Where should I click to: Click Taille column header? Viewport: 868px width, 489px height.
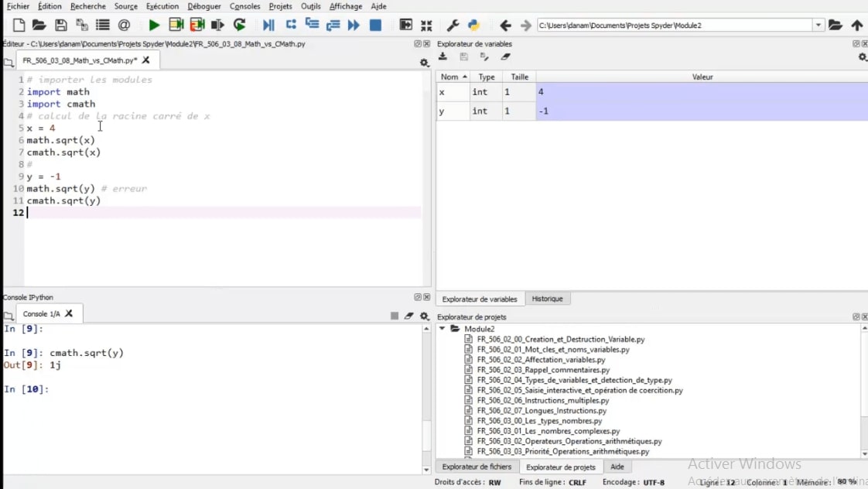click(x=519, y=77)
